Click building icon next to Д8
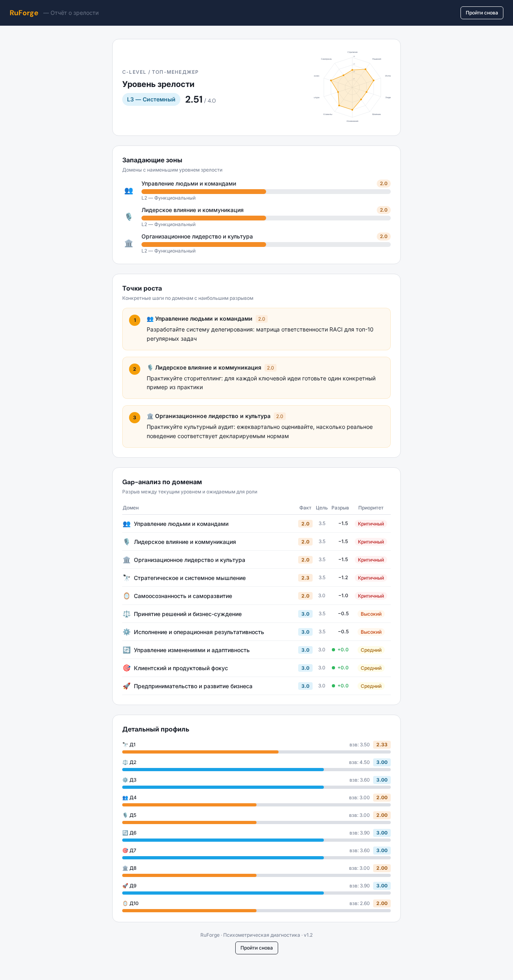The height and width of the screenshot is (980, 513). tap(125, 868)
